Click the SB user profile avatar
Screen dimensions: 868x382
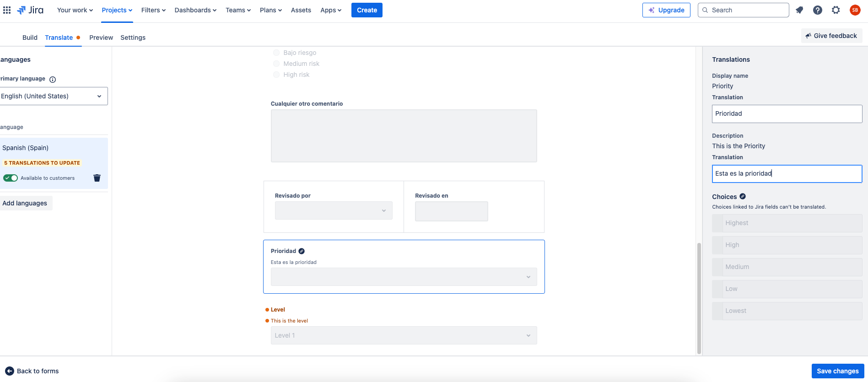[855, 10]
